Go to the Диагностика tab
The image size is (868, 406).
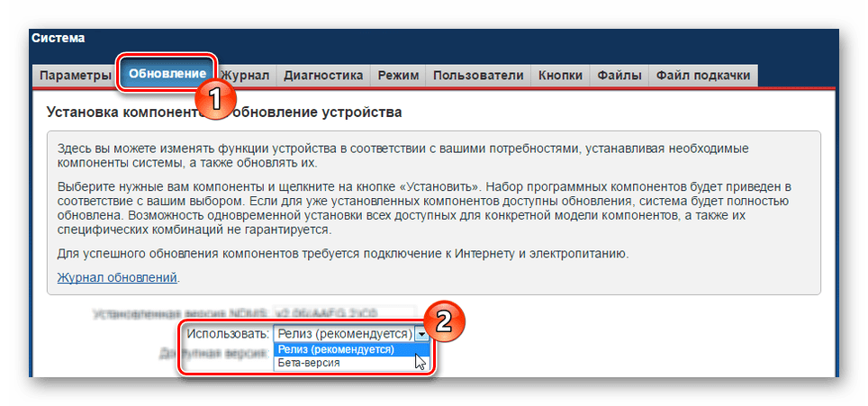pos(323,76)
